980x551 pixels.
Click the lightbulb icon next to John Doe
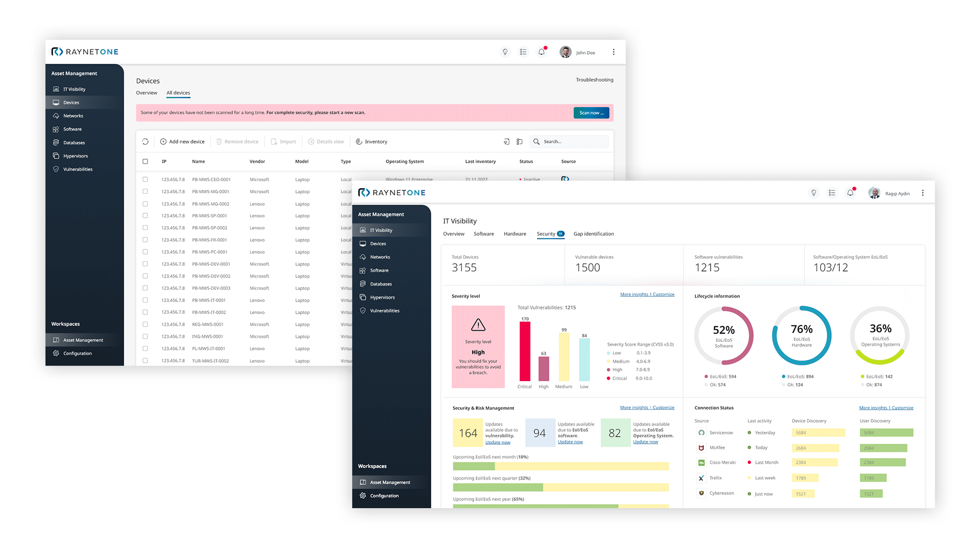[505, 52]
